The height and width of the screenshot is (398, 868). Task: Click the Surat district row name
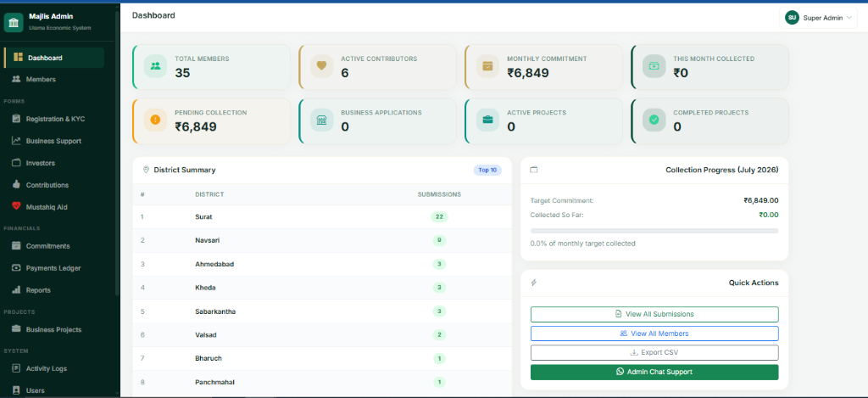[x=203, y=216]
